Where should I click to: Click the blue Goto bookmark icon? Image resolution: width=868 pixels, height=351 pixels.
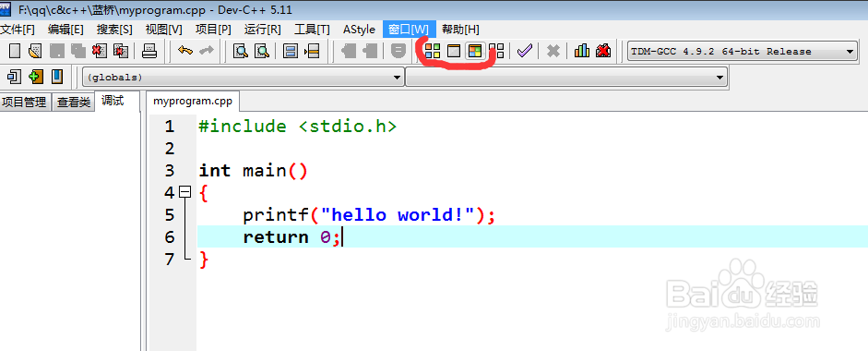click(57, 77)
